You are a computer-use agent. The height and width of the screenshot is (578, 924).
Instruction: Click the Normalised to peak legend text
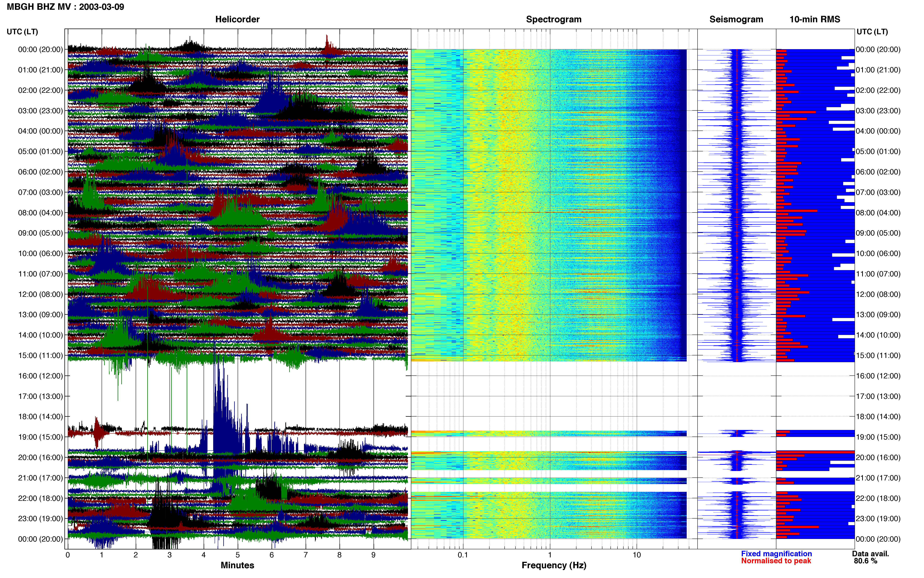[776, 561]
